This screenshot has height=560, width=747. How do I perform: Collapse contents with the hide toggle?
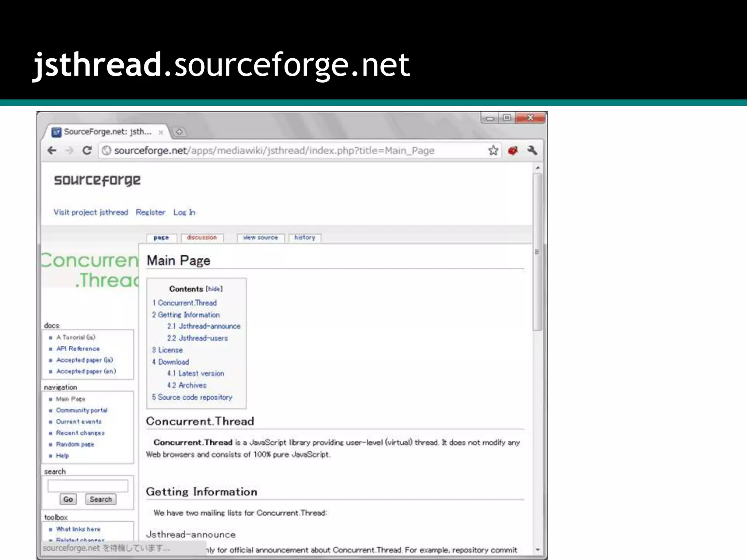(214, 289)
